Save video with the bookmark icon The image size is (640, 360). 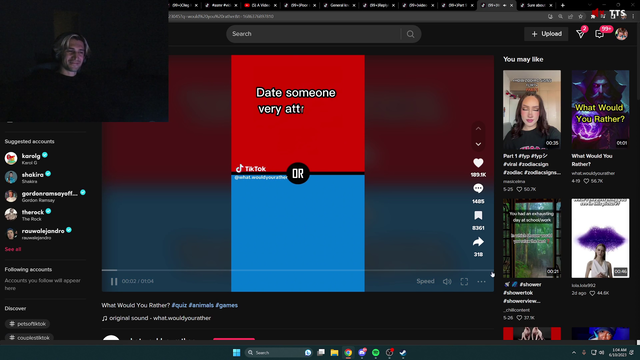[x=478, y=215]
